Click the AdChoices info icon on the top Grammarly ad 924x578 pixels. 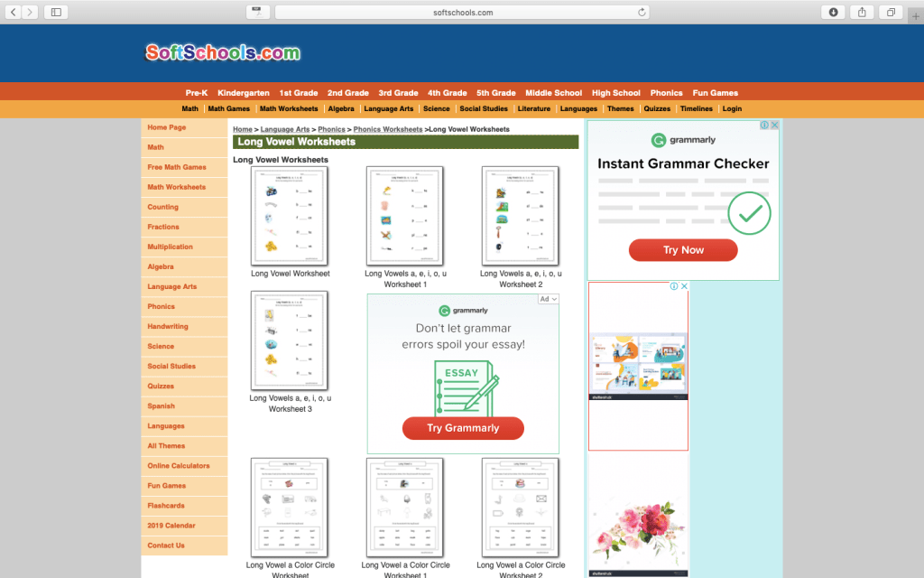click(763, 126)
